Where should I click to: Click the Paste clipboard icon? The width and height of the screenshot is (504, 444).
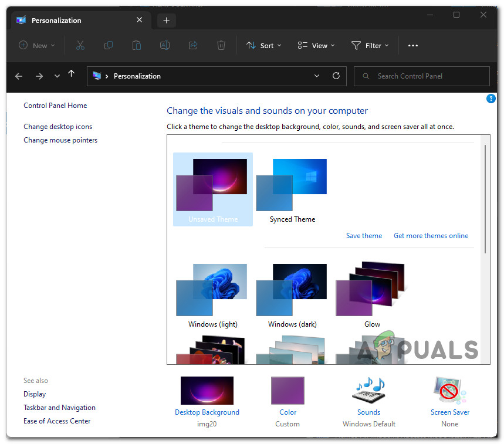[137, 45]
